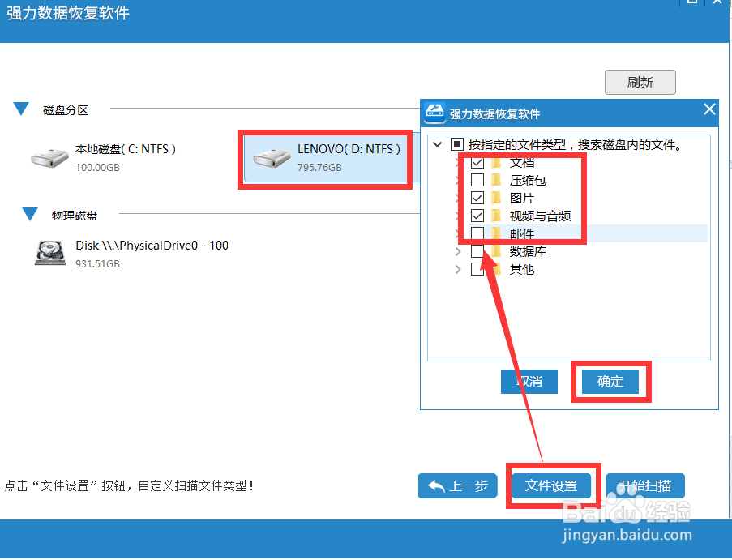
Task: Select the PhysicalDrive0 hard disk icon
Action: click(x=50, y=253)
